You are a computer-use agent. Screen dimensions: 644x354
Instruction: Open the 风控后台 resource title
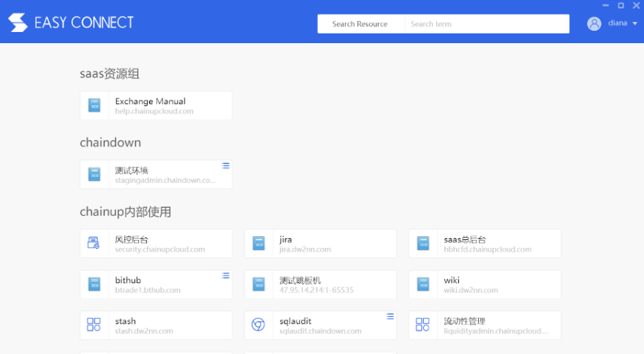(x=132, y=239)
